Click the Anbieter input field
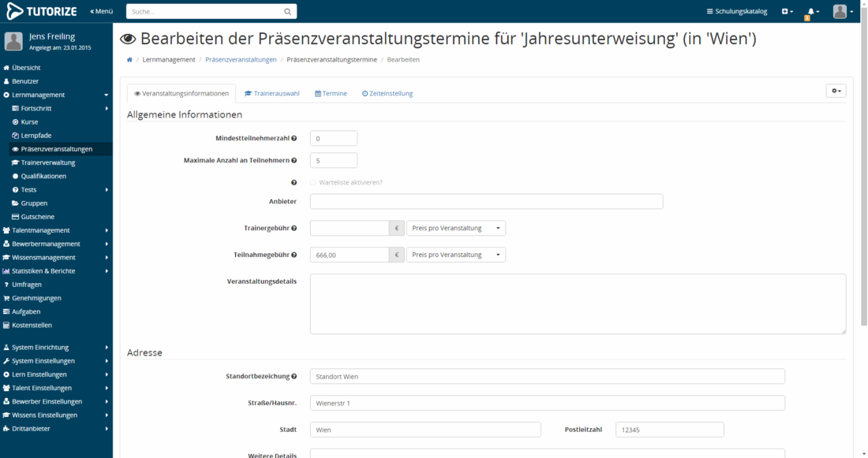This screenshot has height=458, width=868. coord(487,201)
